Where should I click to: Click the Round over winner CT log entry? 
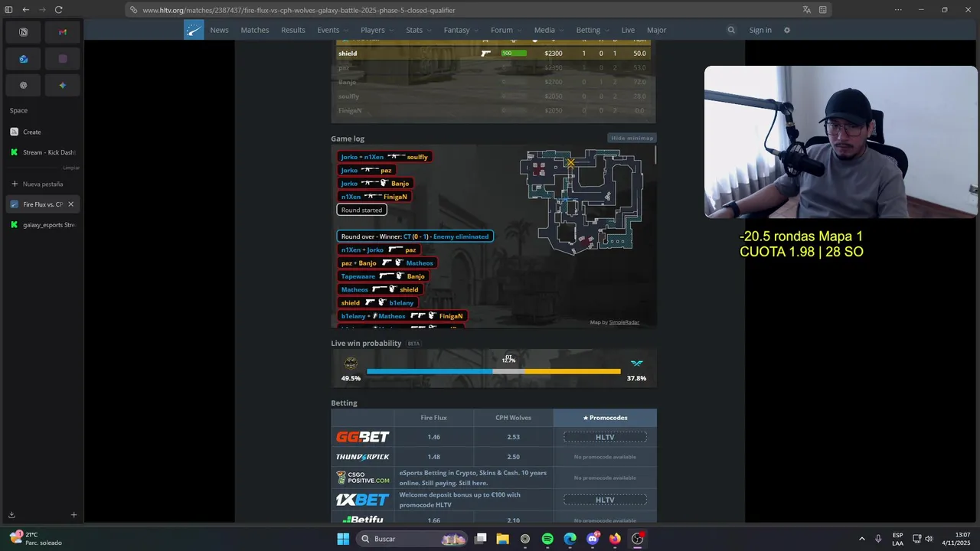(x=415, y=236)
